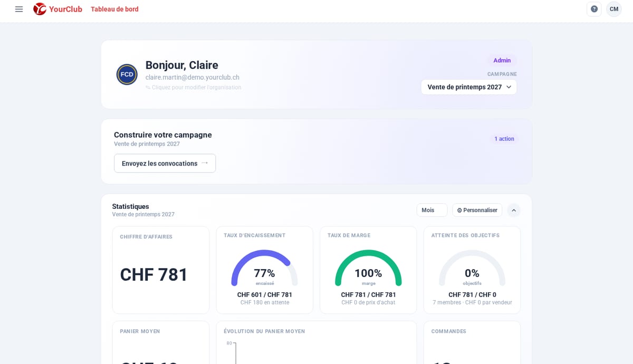Click the "CHF 180 en attente" text
The width and height of the screenshot is (633, 364).
coord(265,303)
